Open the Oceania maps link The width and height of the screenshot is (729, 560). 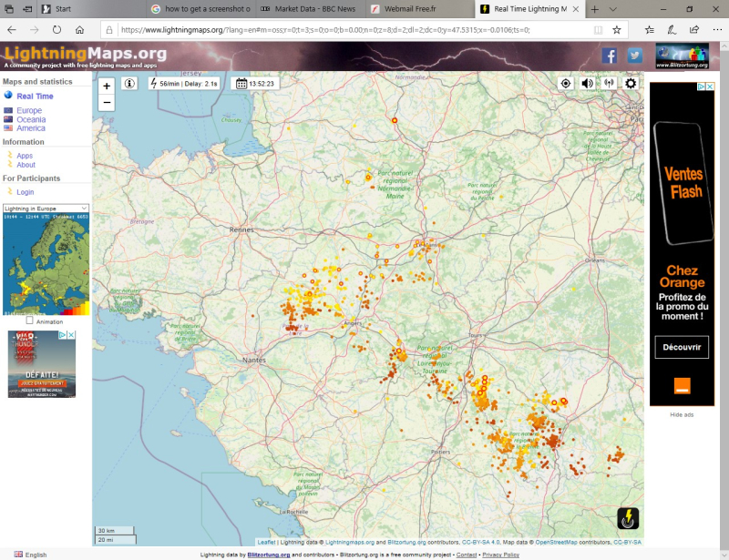click(31, 119)
